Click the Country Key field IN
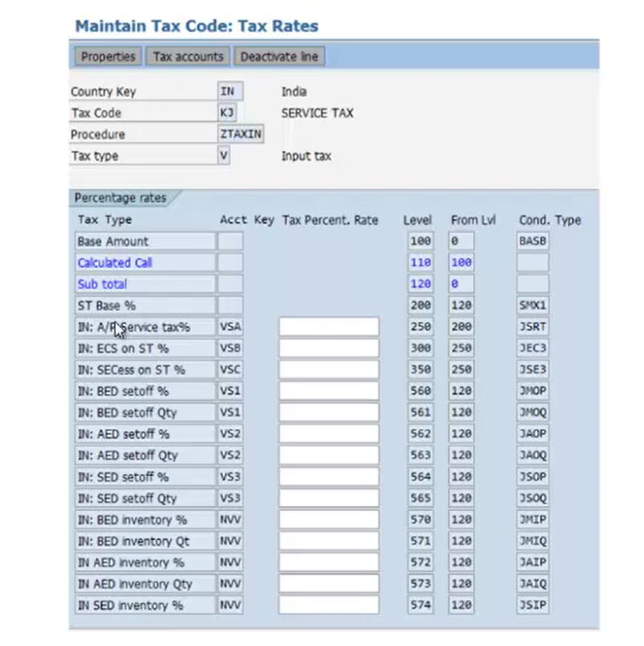644x646 pixels. coord(230,91)
